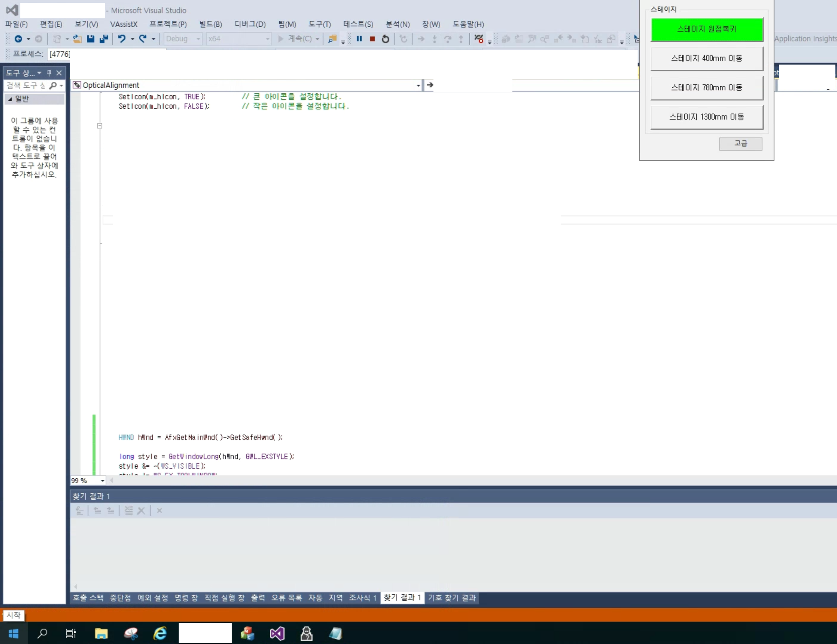This screenshot has height=644, width=837.
Task: Pin the toolbox panel with pushpin
Action: pos(49,73)
